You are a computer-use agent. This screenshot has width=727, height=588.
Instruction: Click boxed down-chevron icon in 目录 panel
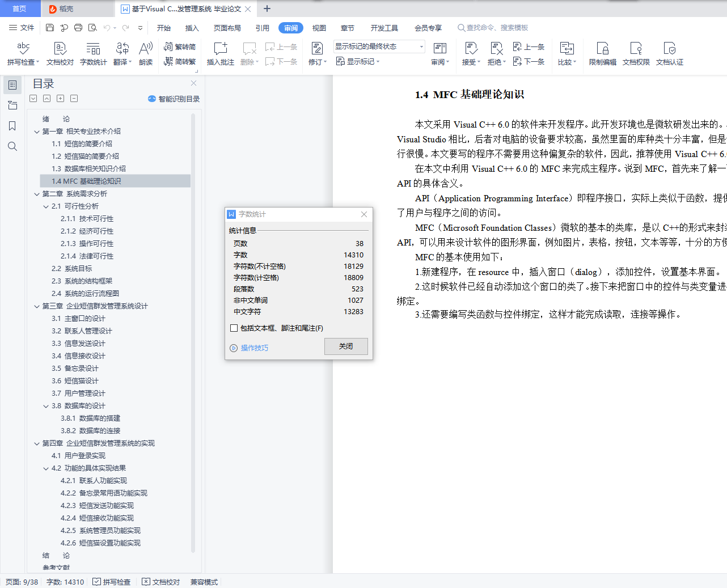click(x=33, y=98)
